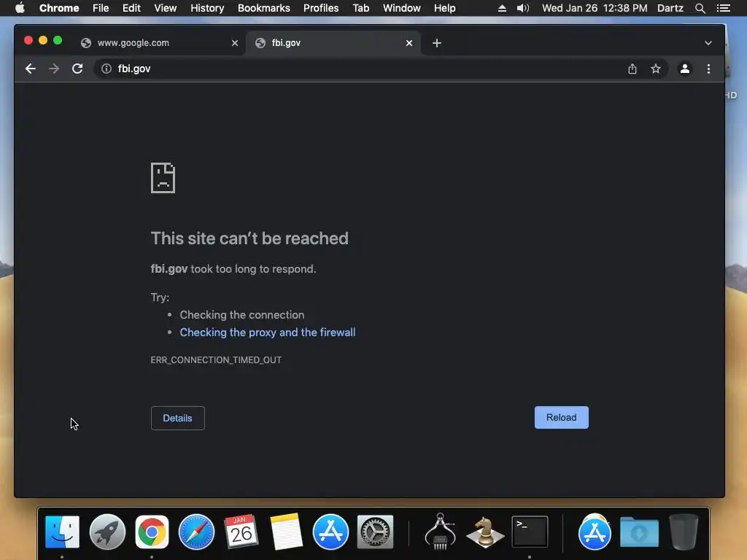The height and width of the screenshot is (560, 747).
Task: Launch the Chess app from Dock
Action: coord(485,532)
